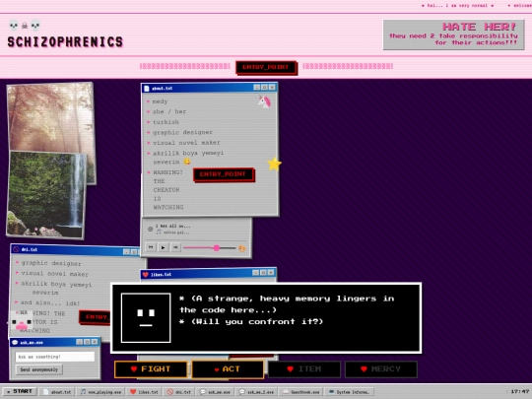Click Send anonymously button in ask_me.exe
This screenshot has width=532, height=399.
tap(39, 369)
